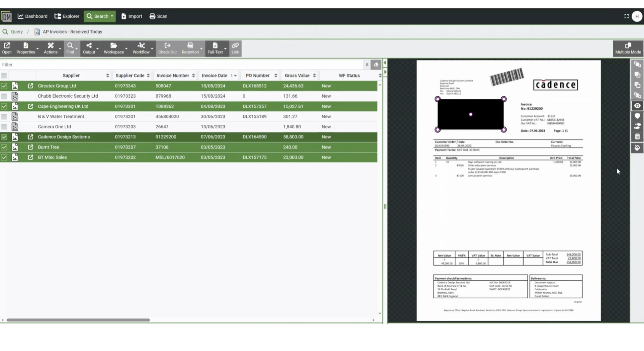Click the Filter input field
Screen dimensions: 644x351
coord(182,65)
